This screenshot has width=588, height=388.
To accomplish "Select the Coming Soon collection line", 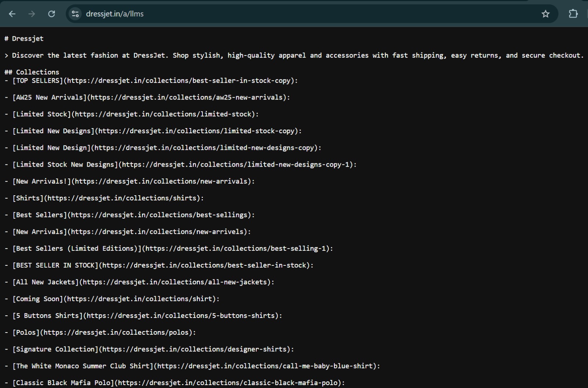I will point(112,299).
